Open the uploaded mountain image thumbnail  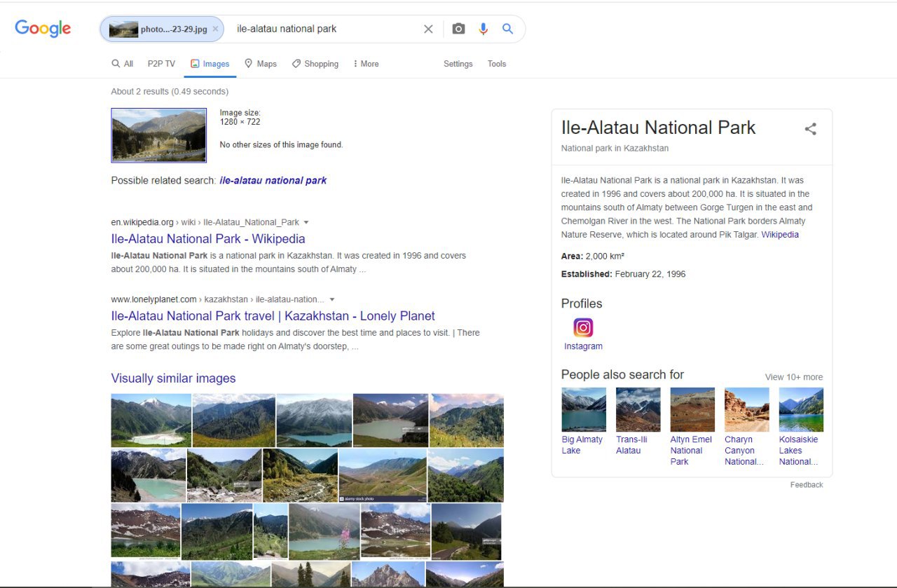click(x=159, y=135)
